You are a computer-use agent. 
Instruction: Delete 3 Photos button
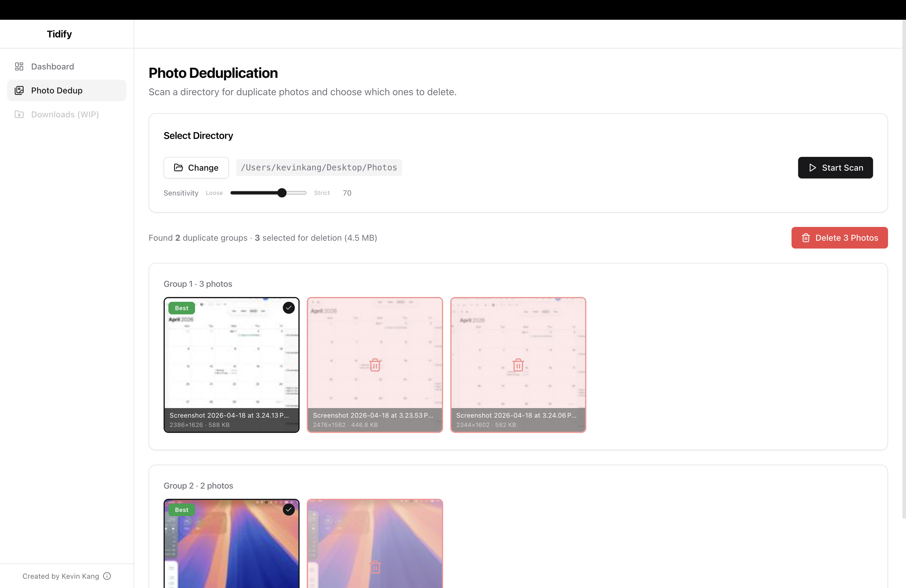pos(839,238)
